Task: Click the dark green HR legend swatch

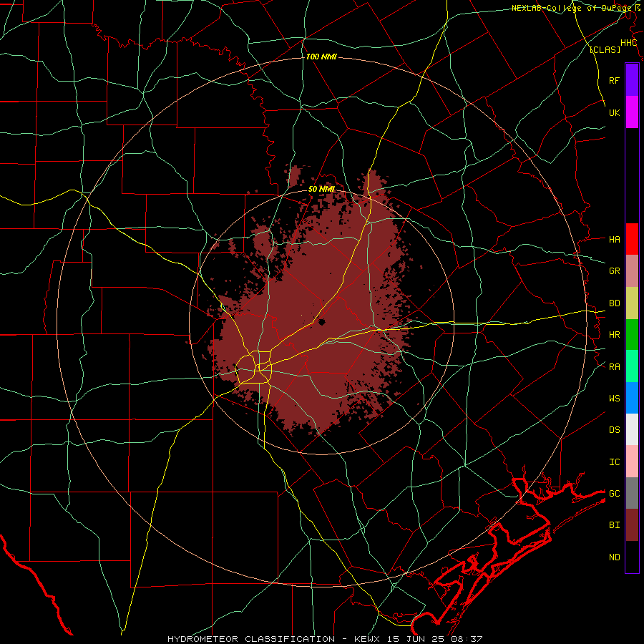Action: point(632,335)
